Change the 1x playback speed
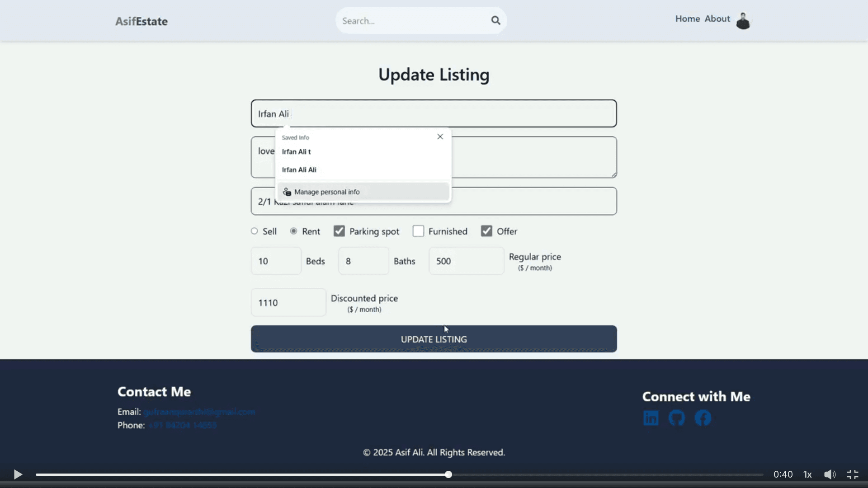This screenshot has height=488, width=868. [x=807, y=474]
